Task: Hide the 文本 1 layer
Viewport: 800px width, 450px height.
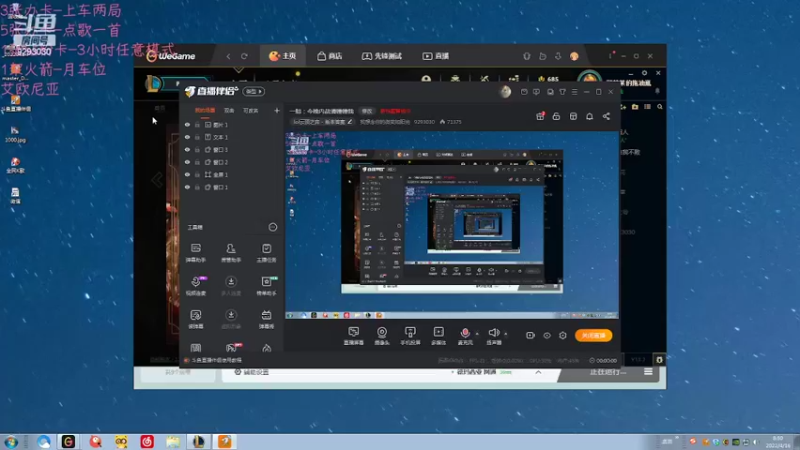Action: point(187,137)
